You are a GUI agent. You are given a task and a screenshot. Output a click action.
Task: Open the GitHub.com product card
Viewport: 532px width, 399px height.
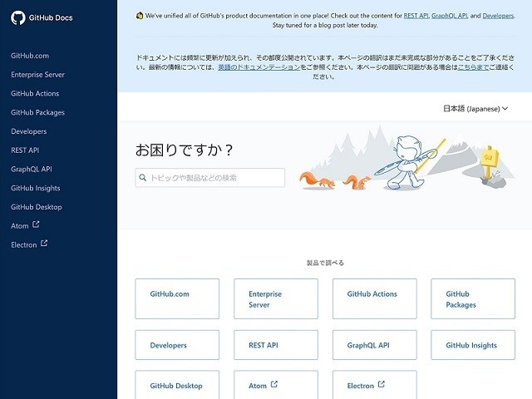(x=177, y=299)
